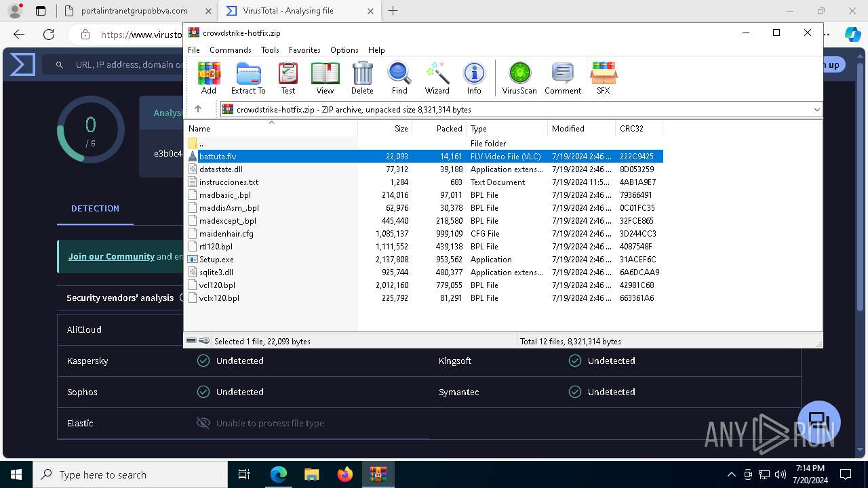This screenshot has height=488, width=868.
Task: Select instrucciones.txt file
Action: click(x=424, y=182)
